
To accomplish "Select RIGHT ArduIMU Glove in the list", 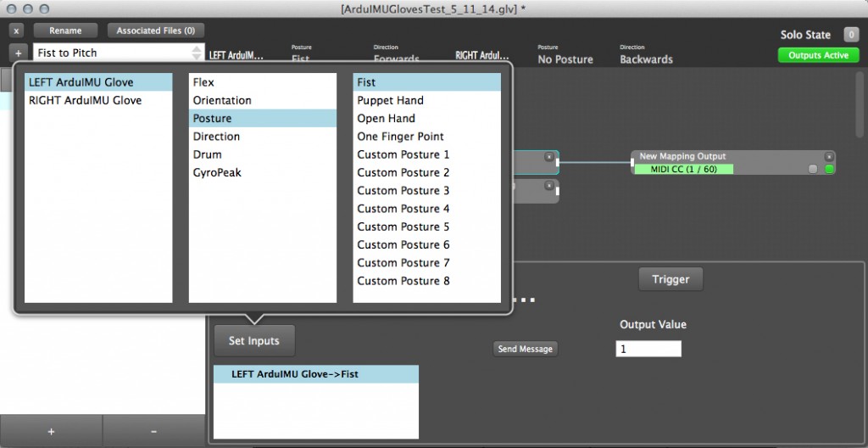I will coord(98,100).
